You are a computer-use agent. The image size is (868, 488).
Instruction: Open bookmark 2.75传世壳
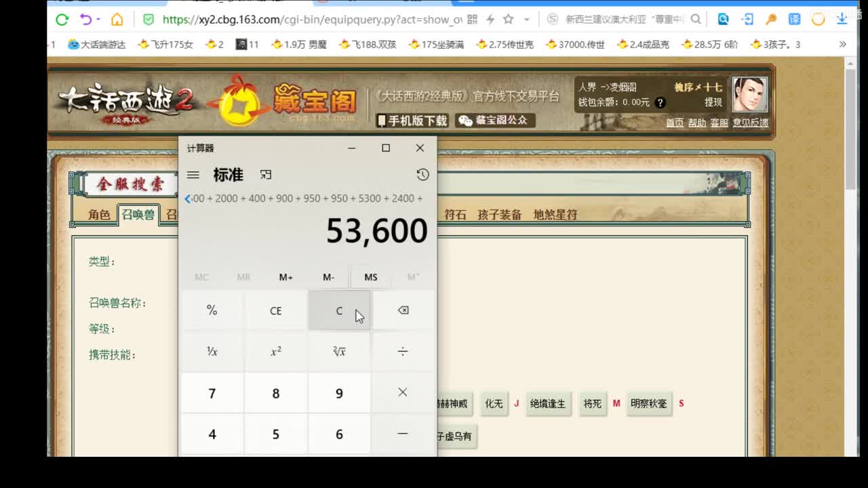tap(505, 45)
